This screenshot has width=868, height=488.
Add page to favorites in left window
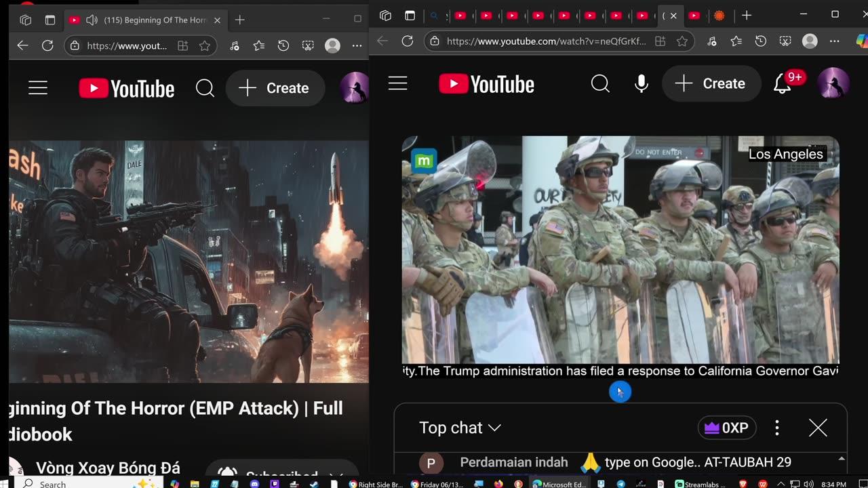tap(205, 46)
